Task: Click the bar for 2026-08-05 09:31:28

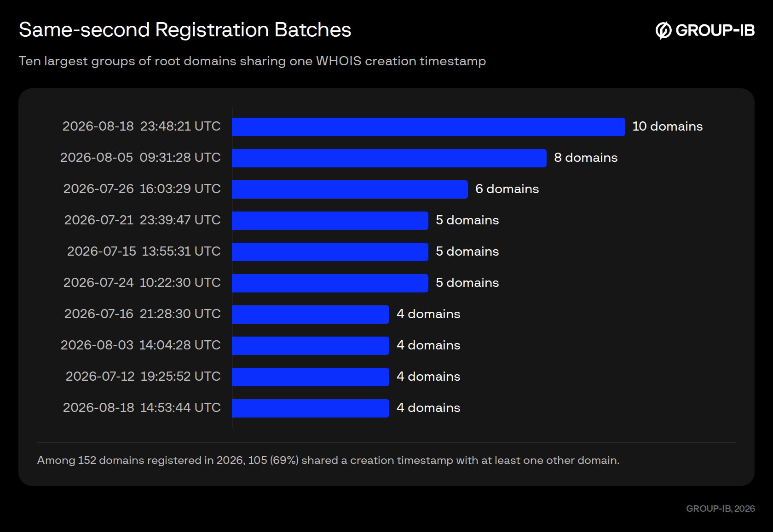Action: click(389, 158)
